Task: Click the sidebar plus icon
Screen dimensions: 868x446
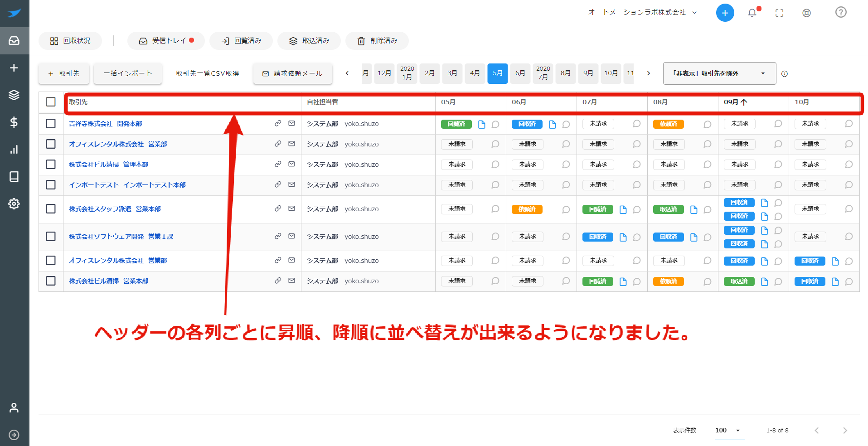Action: pyautogui.click(x=14, y=68)
